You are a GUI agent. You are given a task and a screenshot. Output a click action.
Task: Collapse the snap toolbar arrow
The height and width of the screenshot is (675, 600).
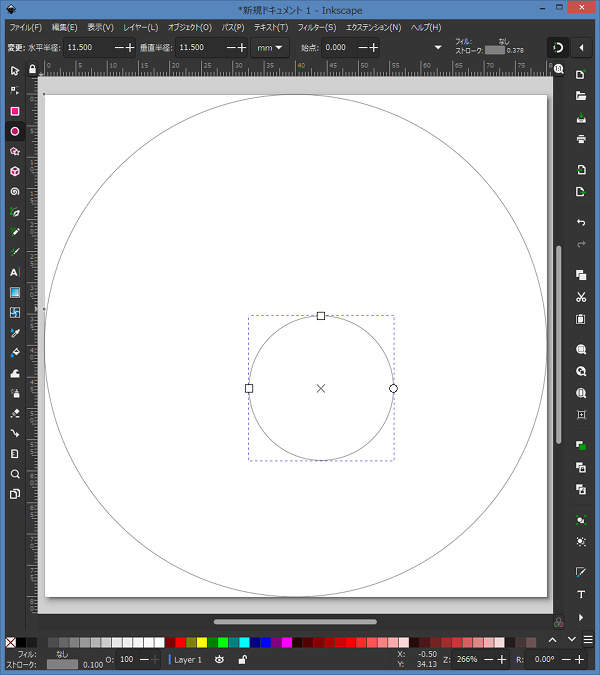click(x=581, y=47)
